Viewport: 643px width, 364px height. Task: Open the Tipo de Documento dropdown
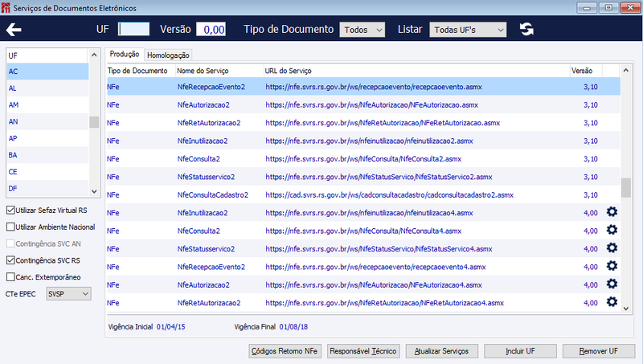pyautogui.click(x=362, y=30)
